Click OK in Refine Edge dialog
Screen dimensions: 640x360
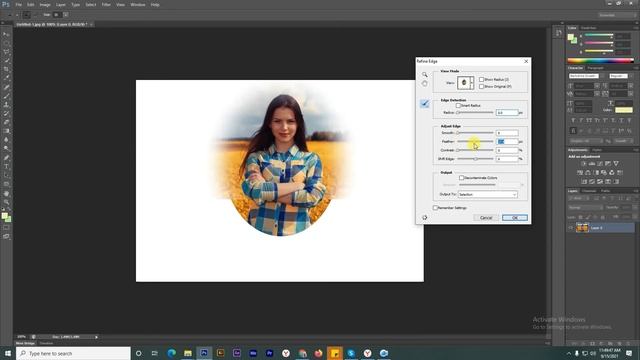click(515, 218)
